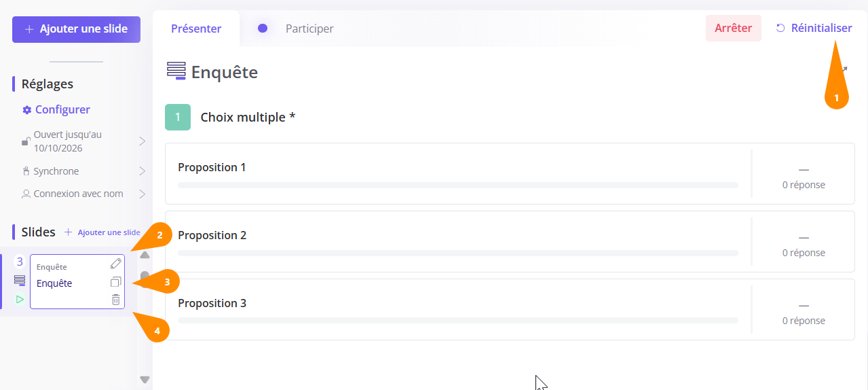Launch slide 3 with green play icon
This screenshot has height=390, width=868.
[20, 299]
